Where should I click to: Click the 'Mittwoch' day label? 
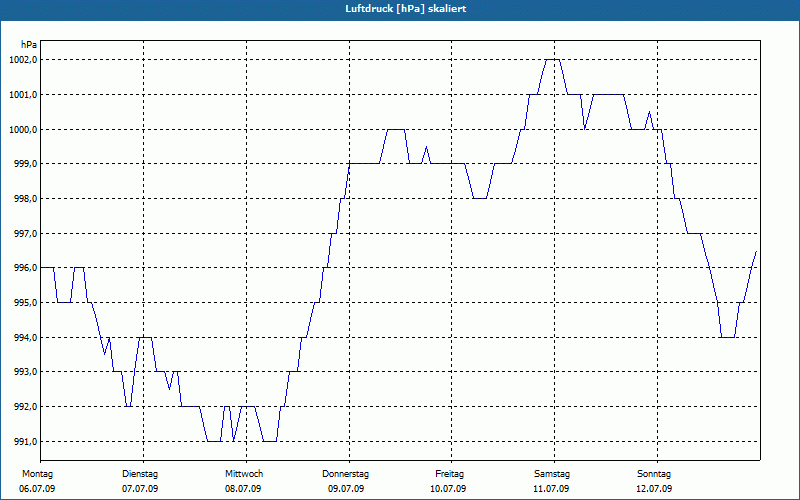pos(244,474)
